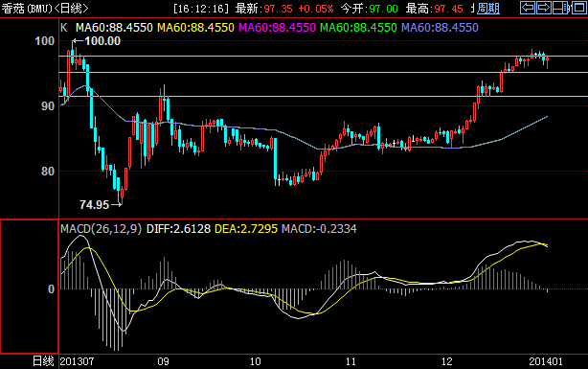Click the MACD:-0.2334 value
This screenshot has width=588, height=369.
[x=319, y=229]
